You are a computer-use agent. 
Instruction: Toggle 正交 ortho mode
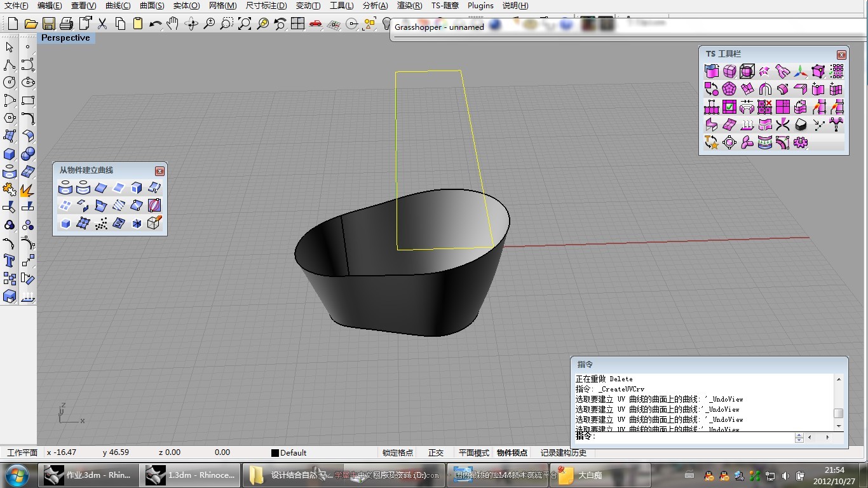pos(436,452)
